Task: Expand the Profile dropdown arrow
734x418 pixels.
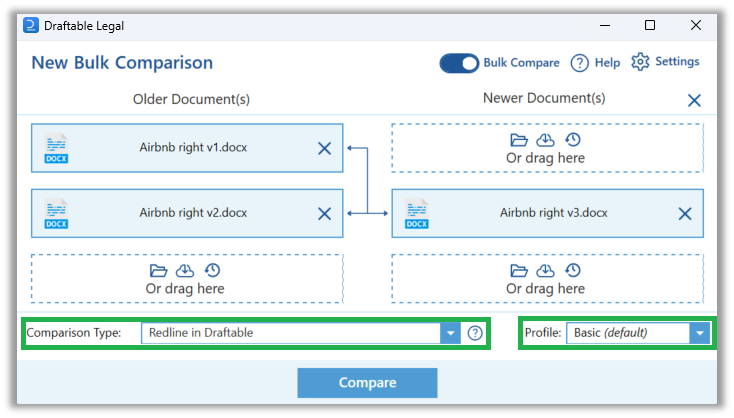Action: click(x=700, y=333)
